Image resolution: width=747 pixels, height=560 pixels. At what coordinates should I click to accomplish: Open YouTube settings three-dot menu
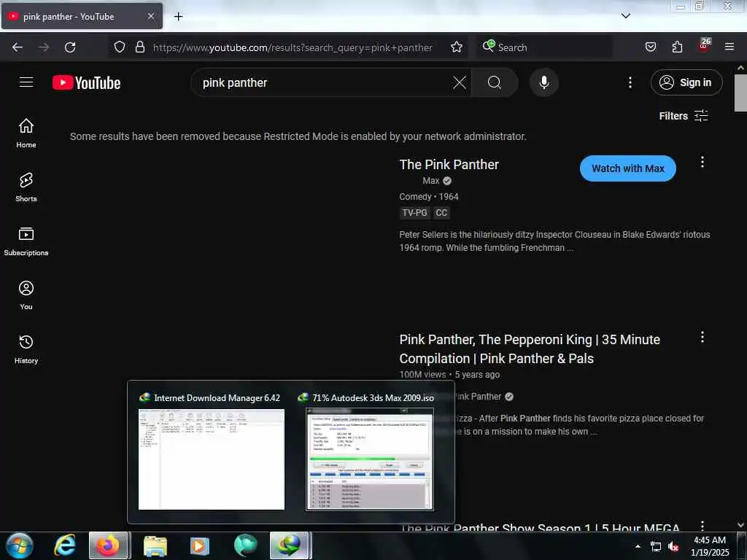click(x=630, y=83)
